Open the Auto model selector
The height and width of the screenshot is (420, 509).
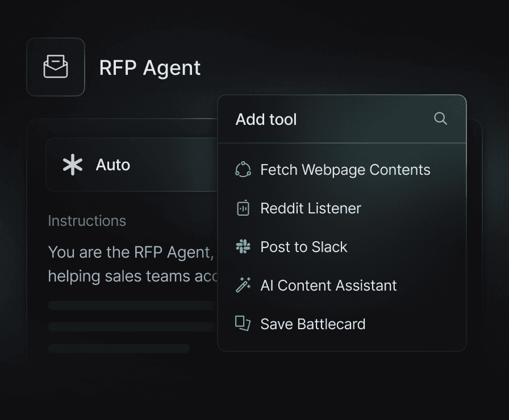click(132, 165)
